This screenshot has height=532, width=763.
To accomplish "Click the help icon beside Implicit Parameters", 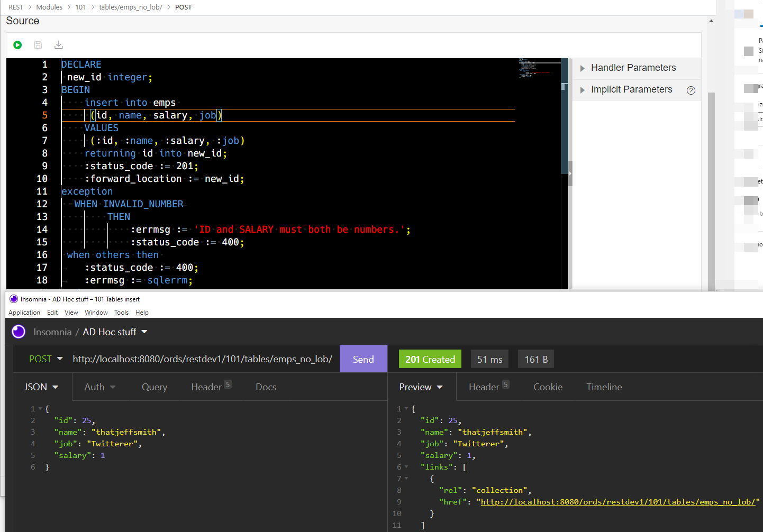I will pyautogui.click(x=691, y=90).
